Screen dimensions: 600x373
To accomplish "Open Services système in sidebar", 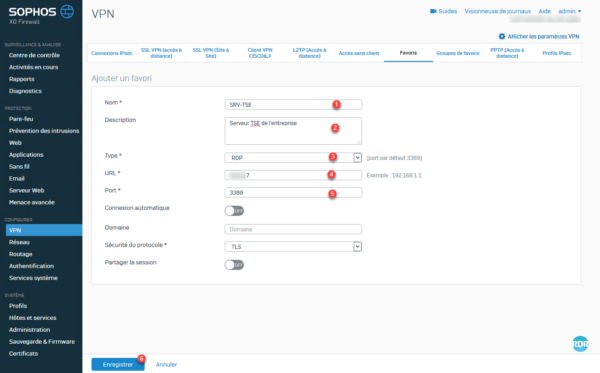I will pos(33,278).
